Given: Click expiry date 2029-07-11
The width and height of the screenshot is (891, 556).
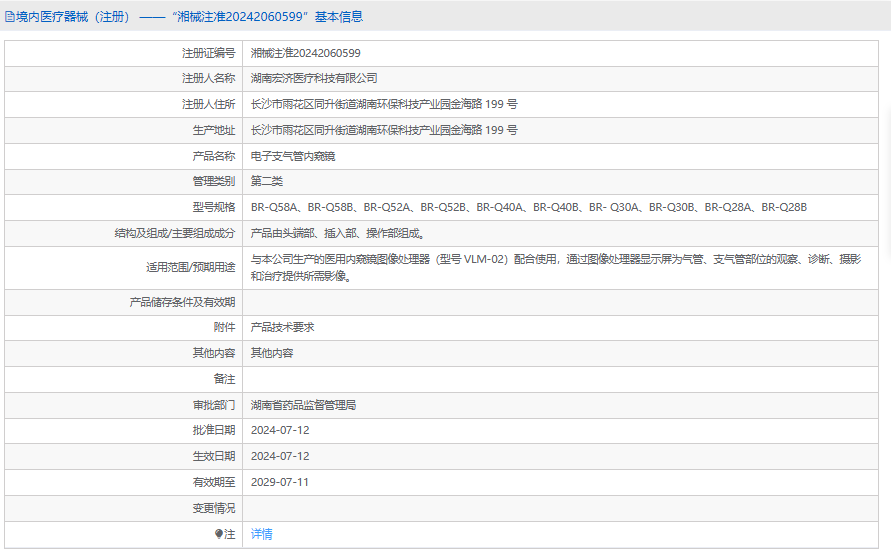Looking at the screenshot, I should (x=280, y=482).
